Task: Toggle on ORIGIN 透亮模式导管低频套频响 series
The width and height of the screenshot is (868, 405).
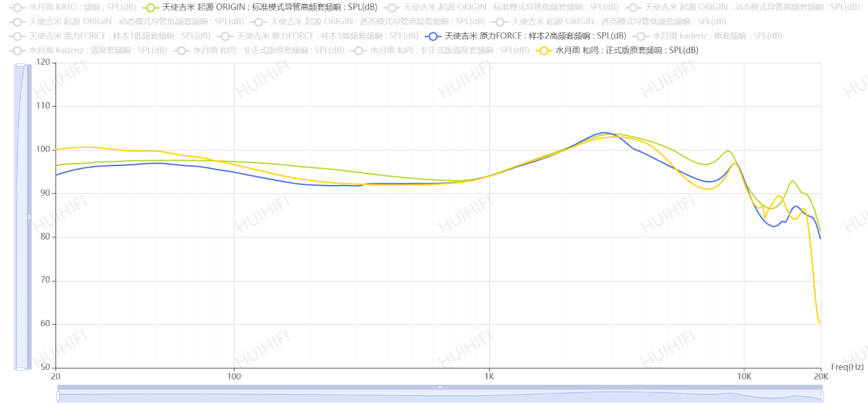Action: click(501, 22)
